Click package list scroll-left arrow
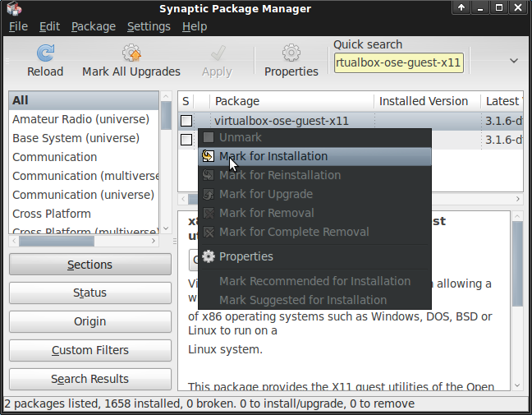 [183, 199]
